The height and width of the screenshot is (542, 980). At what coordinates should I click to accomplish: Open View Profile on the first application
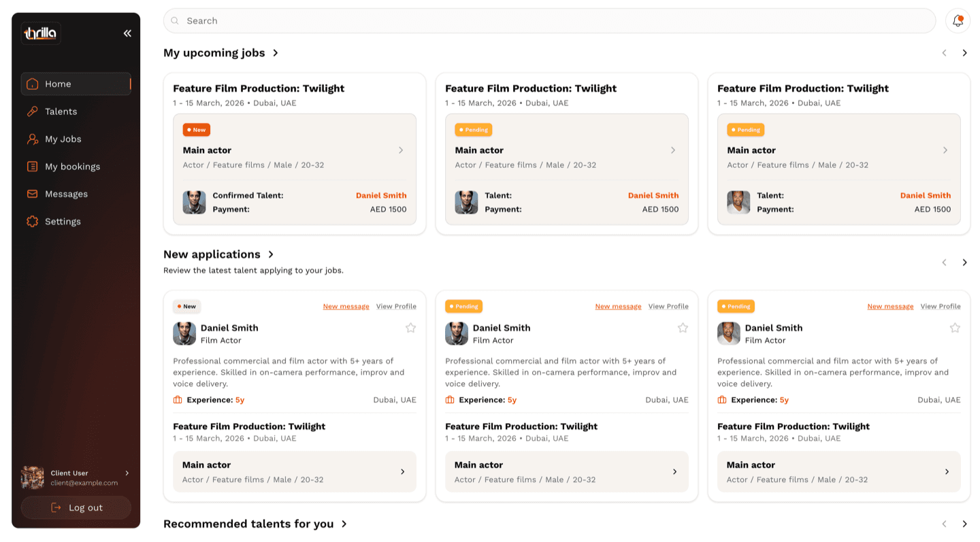(396, 306)
